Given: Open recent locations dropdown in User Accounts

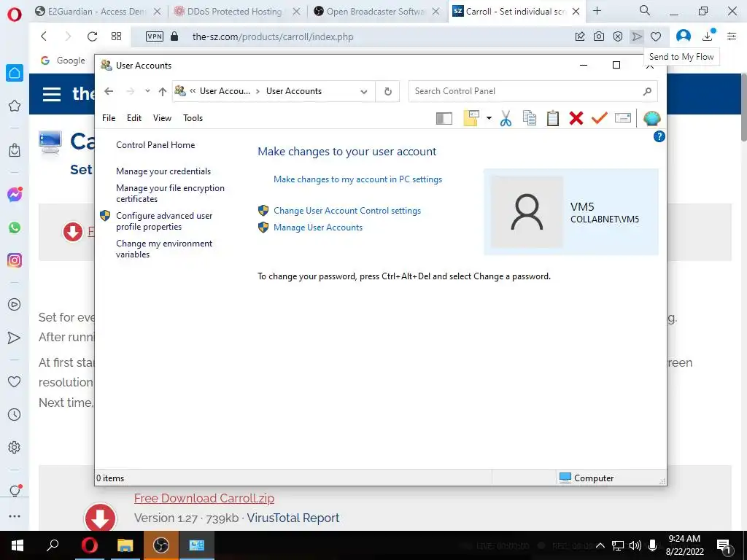Looking at the screenshot, I should [x=147, y=91].
